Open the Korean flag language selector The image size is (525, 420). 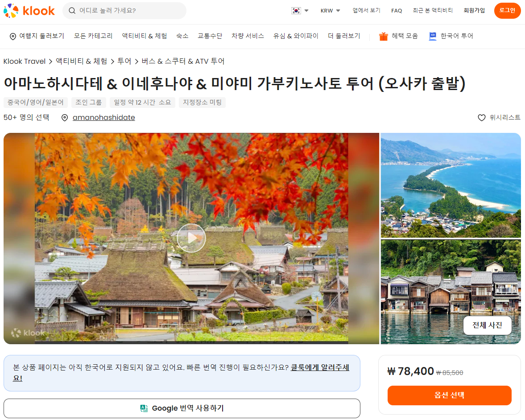(300, 11)
